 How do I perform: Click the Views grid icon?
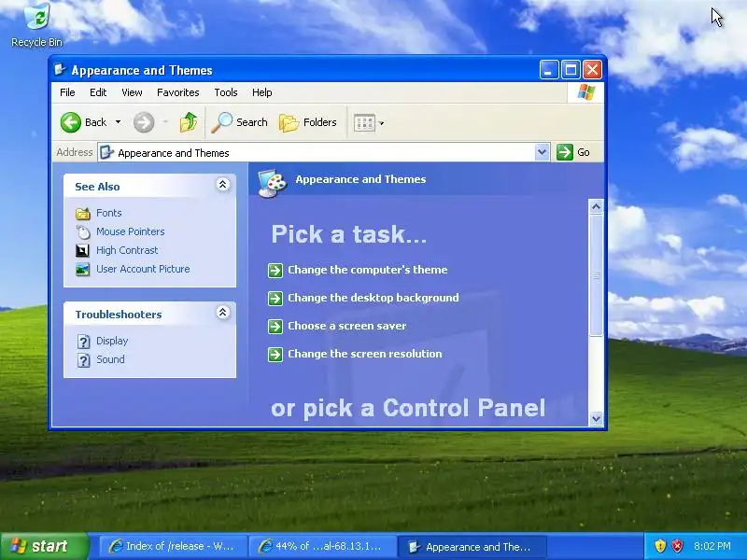(x=364, y=123)
